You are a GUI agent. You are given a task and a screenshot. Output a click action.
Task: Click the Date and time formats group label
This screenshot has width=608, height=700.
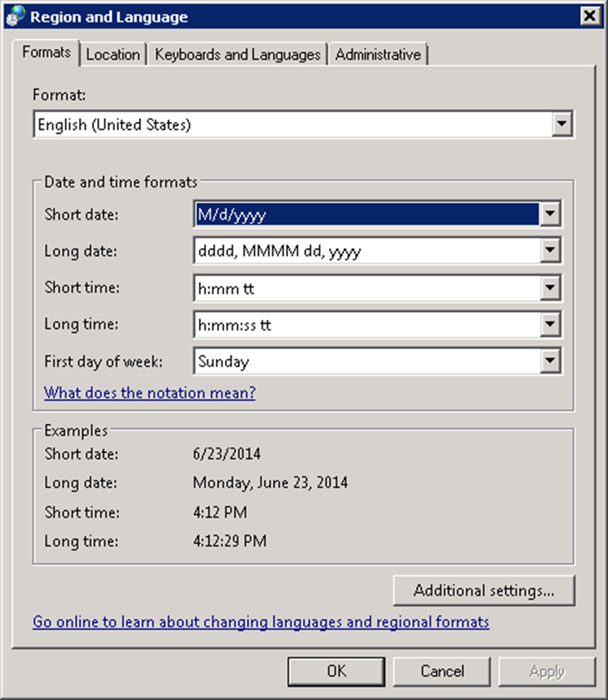121,182
